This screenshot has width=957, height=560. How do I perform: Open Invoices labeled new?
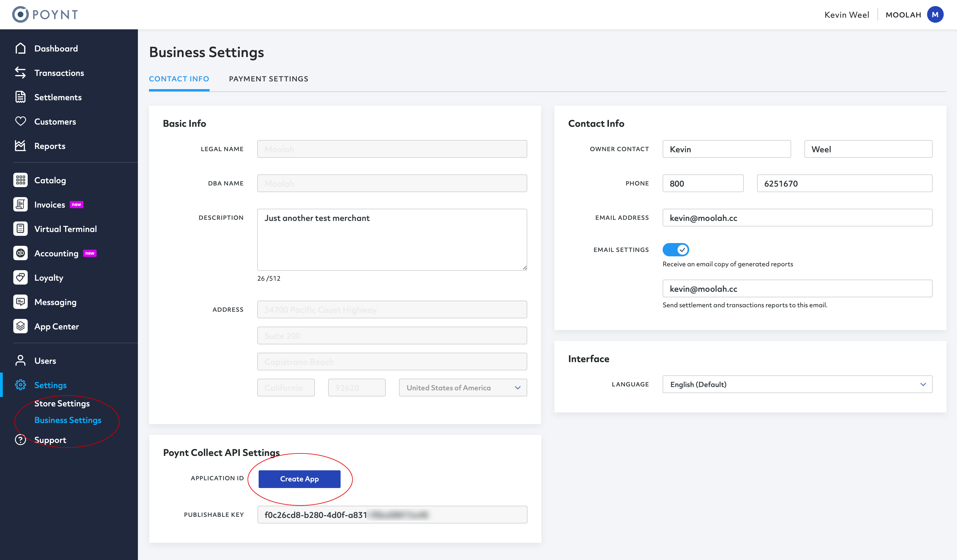(49, 204)
